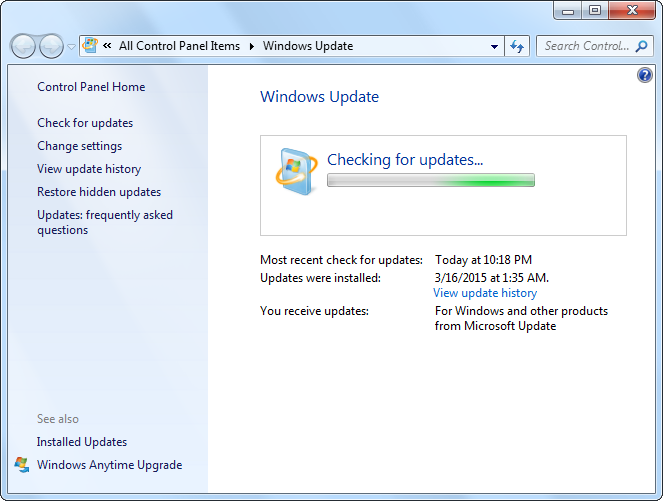The image size is (663, 501).
Task: Click the Forward navigation arrow
Action: pyautogui.click(x=51, y=46)
